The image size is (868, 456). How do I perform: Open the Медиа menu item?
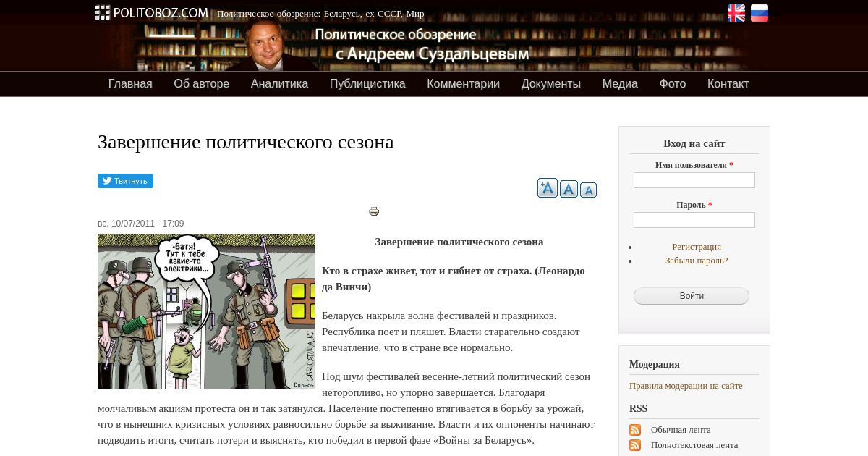coord(620,84)
